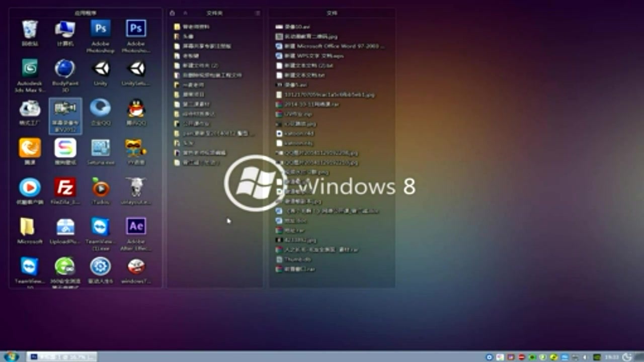Open the katoon.c4d file

[295, 133]
